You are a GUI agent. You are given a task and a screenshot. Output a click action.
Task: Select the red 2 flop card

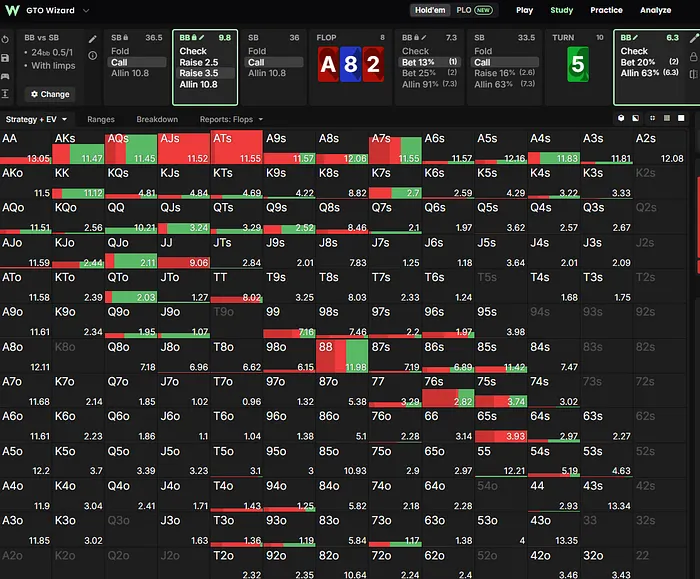coord(373,64)
